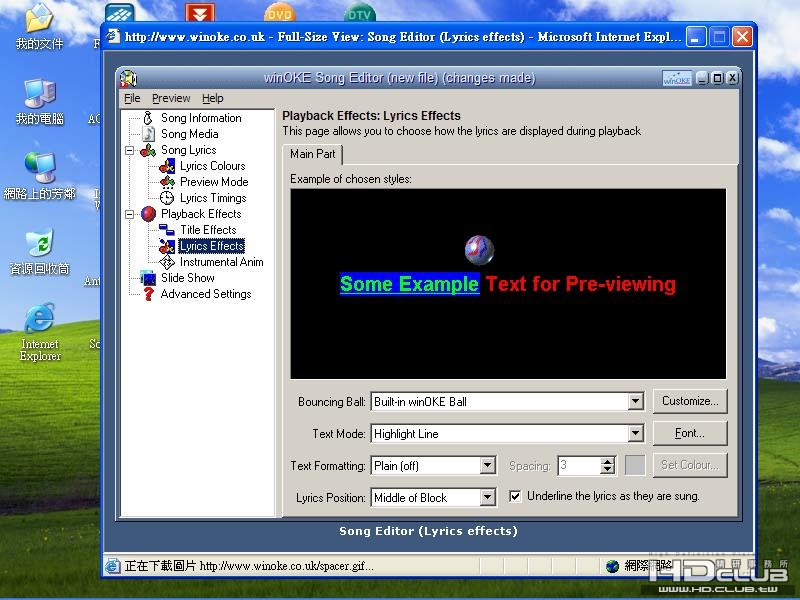Viewport: 800px width, 600px height.
Task: Open the Recycle Bin desktop icon
Action: pos(39,252)
